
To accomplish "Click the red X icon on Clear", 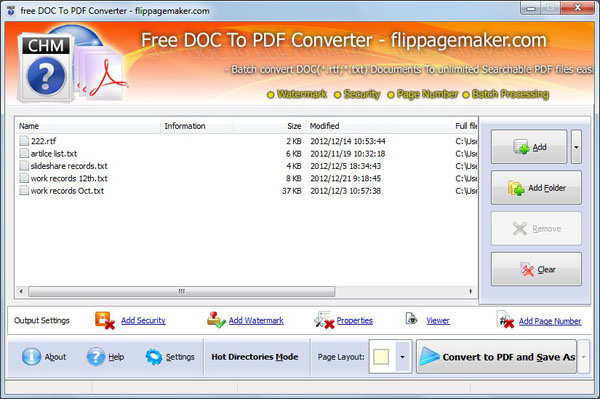I will 527,270.
